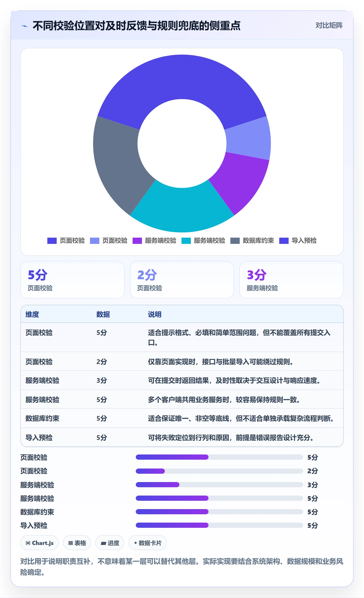Click the 服务端校验 progress bar showing 5分
This screenshot has width=364, height=598.
coord(219,498)
